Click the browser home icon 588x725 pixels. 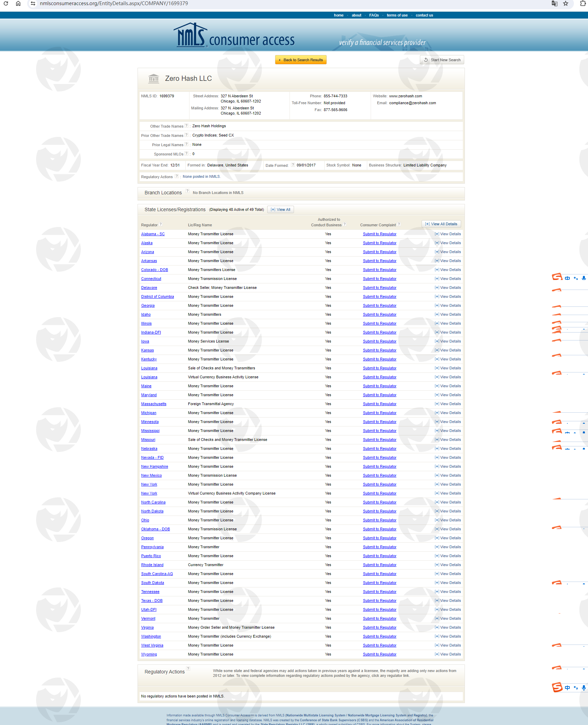click(x=18, y=3)
